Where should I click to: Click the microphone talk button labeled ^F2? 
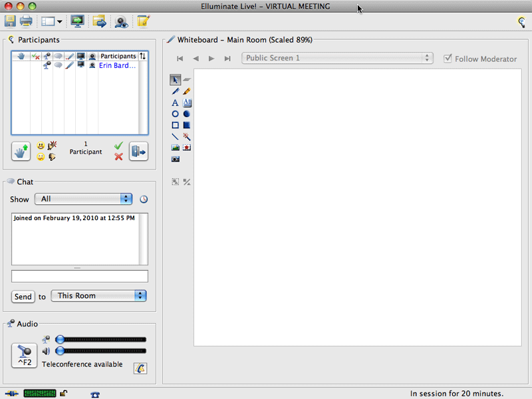[x=24, y=356]
